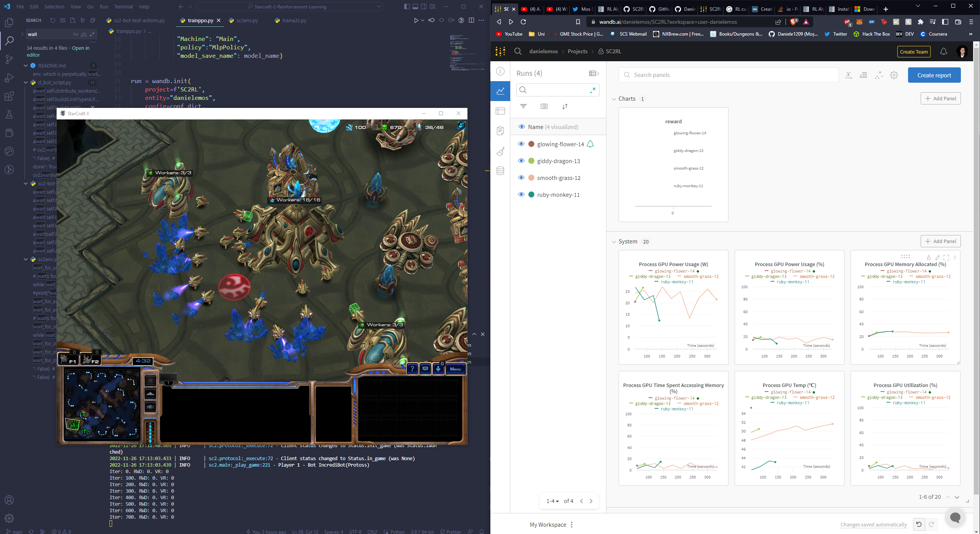Open wandb reports clipboard sidebar icon
This screenshot has height=534, width=980.
click(500, 131)
